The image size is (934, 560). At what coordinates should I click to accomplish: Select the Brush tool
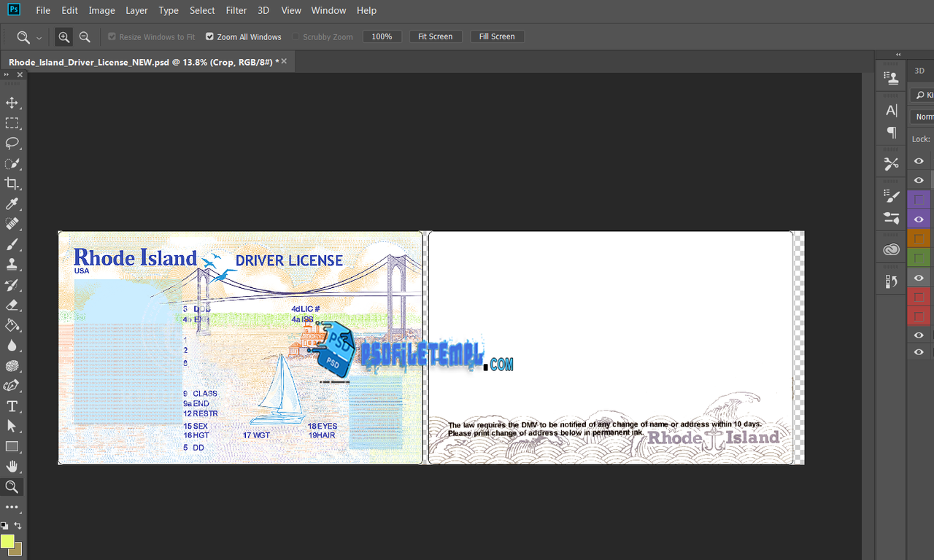12,244
